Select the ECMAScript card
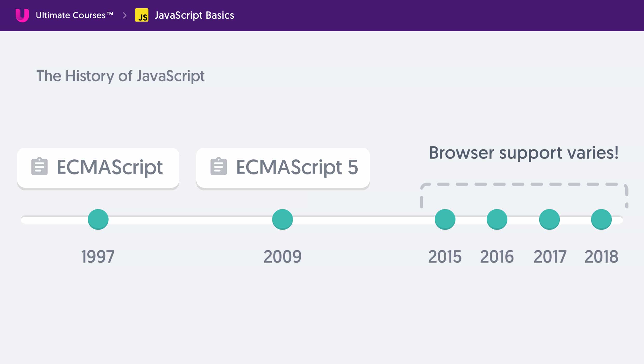This screenshot has height=364, width=644. click(x=98, y=168)
